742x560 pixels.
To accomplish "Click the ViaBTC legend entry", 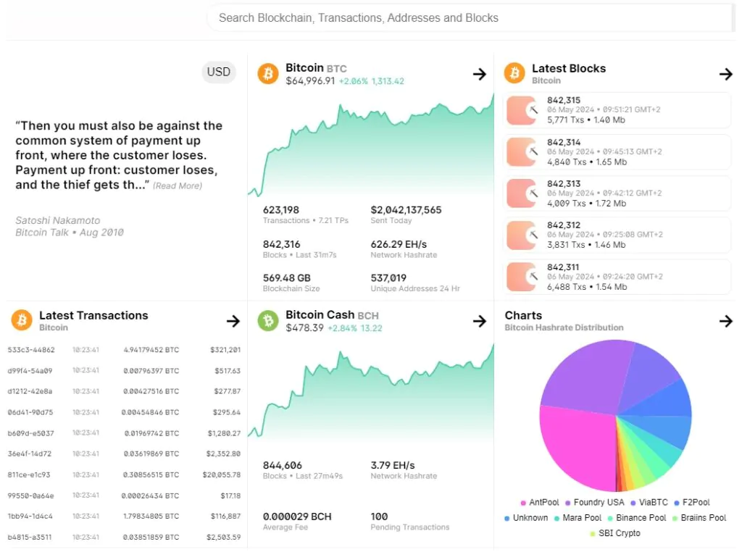I will pos(649,502).
